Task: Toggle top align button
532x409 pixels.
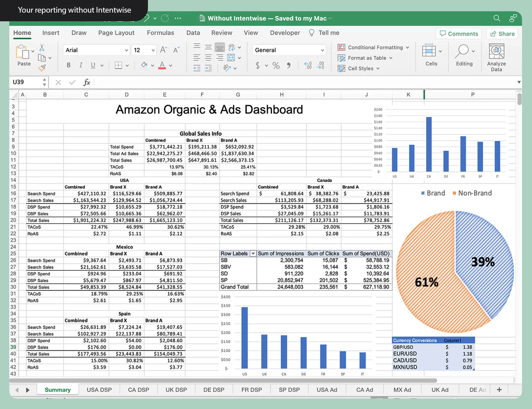Action: point(197,47)
